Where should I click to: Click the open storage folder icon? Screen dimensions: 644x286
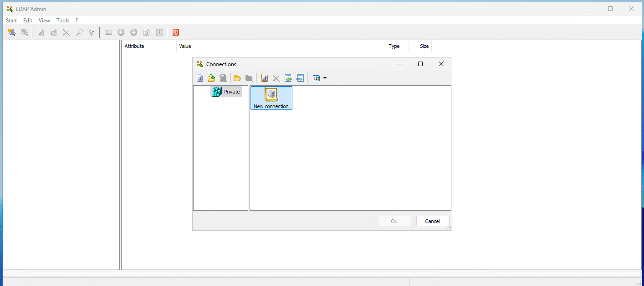tap(211, 78)
